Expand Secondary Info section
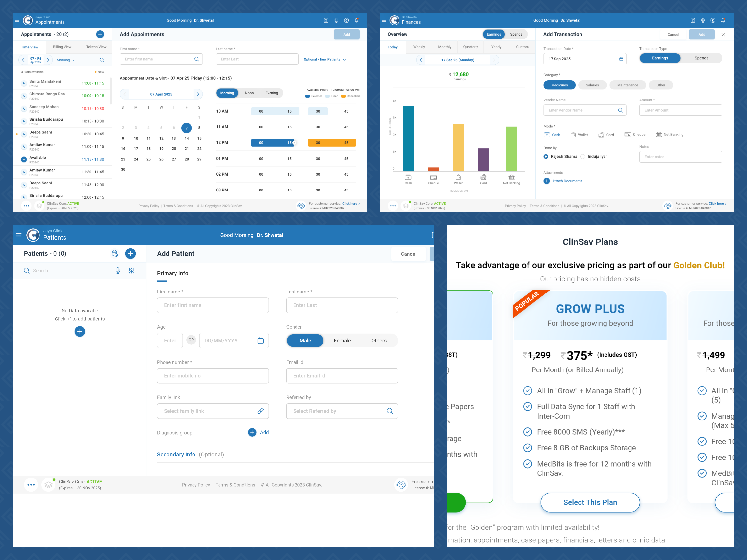Image resolution: width=747 pixels, height=560 pixels. 190,454
